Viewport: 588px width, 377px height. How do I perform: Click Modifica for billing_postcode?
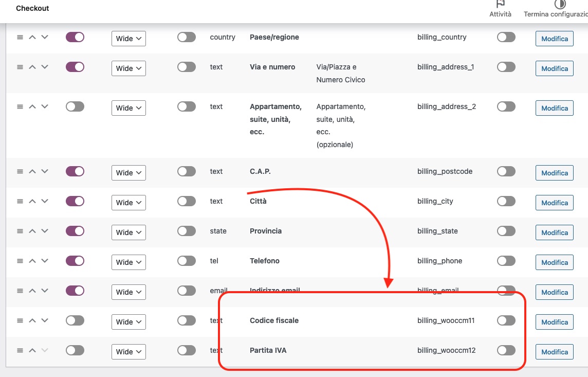point(554,173)
